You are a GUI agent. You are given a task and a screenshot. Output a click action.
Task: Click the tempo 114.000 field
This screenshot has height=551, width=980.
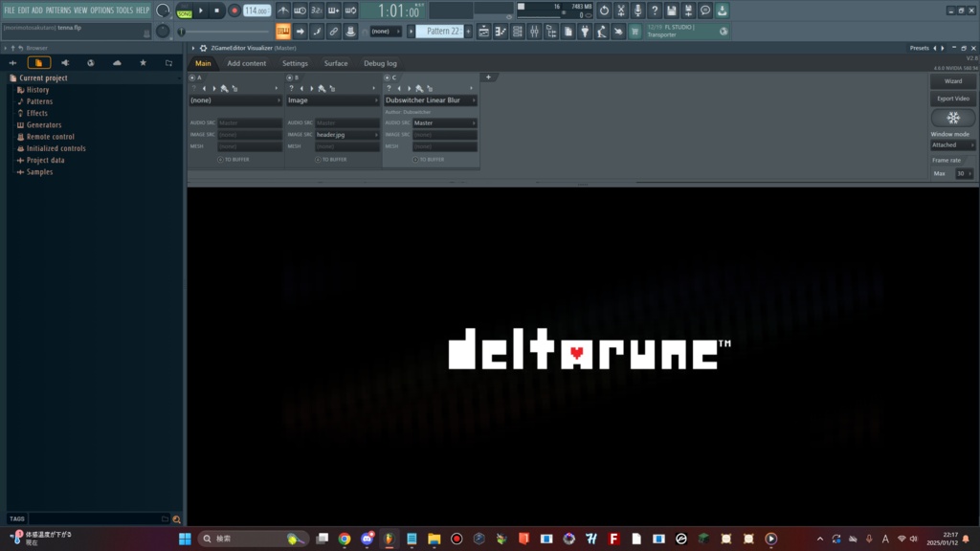(256, 11)
